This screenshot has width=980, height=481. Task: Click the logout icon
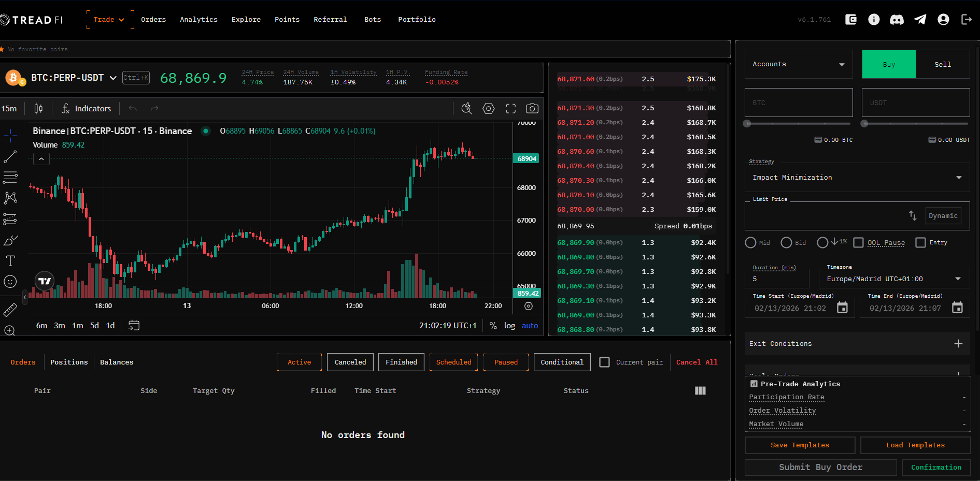click(x=966, y=20)
